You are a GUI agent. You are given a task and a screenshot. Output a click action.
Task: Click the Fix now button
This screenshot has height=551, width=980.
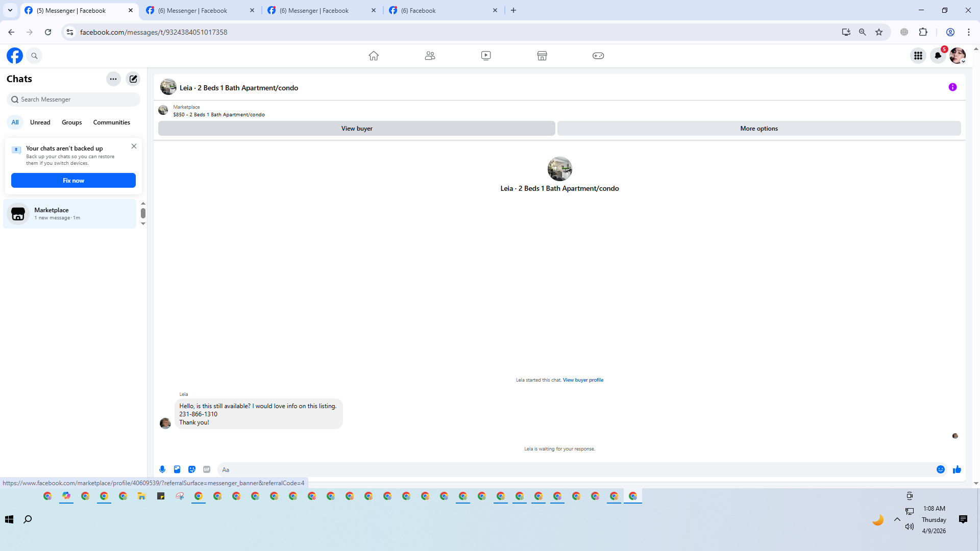point(73,181)
